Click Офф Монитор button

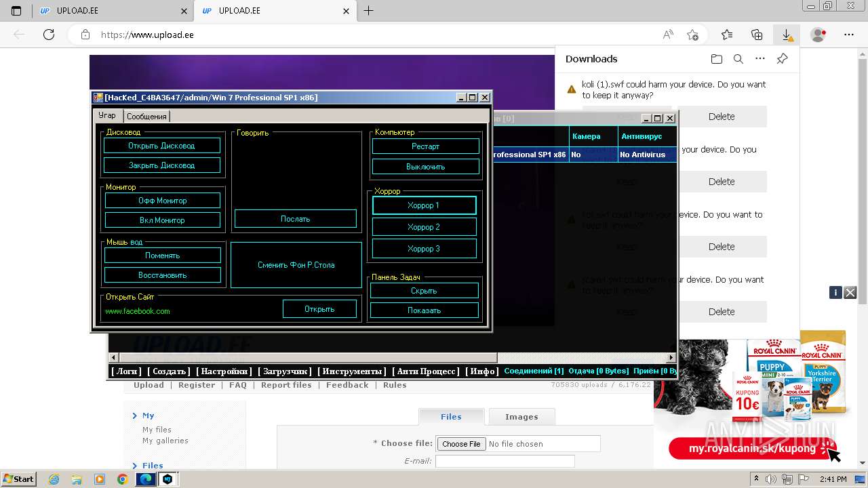coord(162,201)
